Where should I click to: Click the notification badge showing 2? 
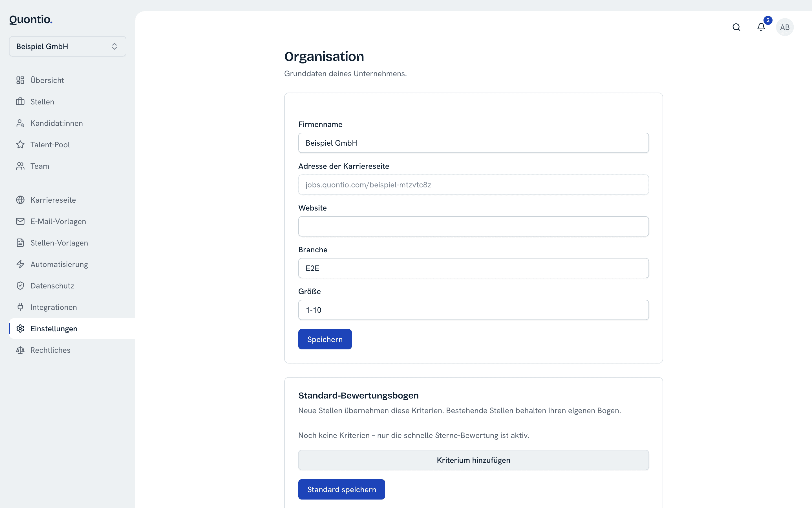click(x=768, y=20)
